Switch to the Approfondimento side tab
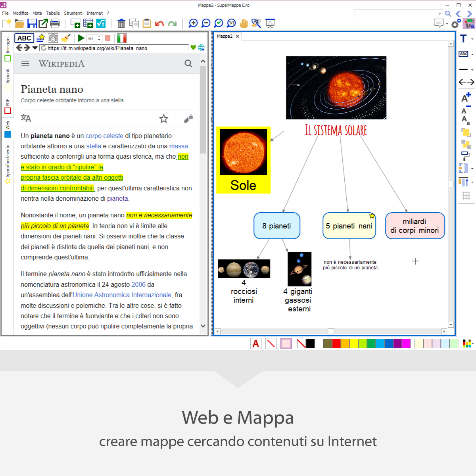The height and width of the screenshot is (476, 476). click(8, 164)
